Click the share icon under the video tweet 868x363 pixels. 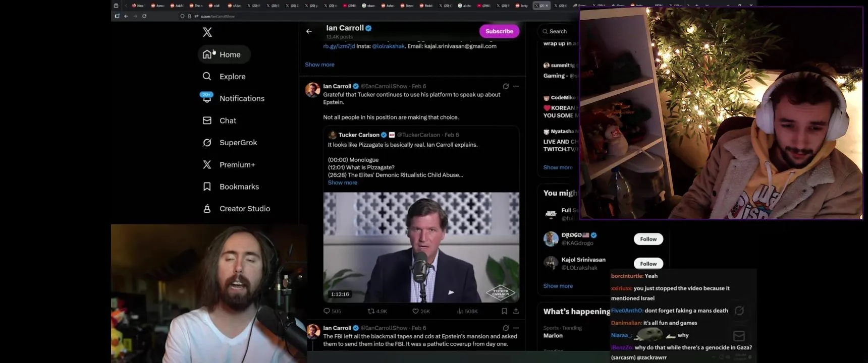click(x=516, y=311)
